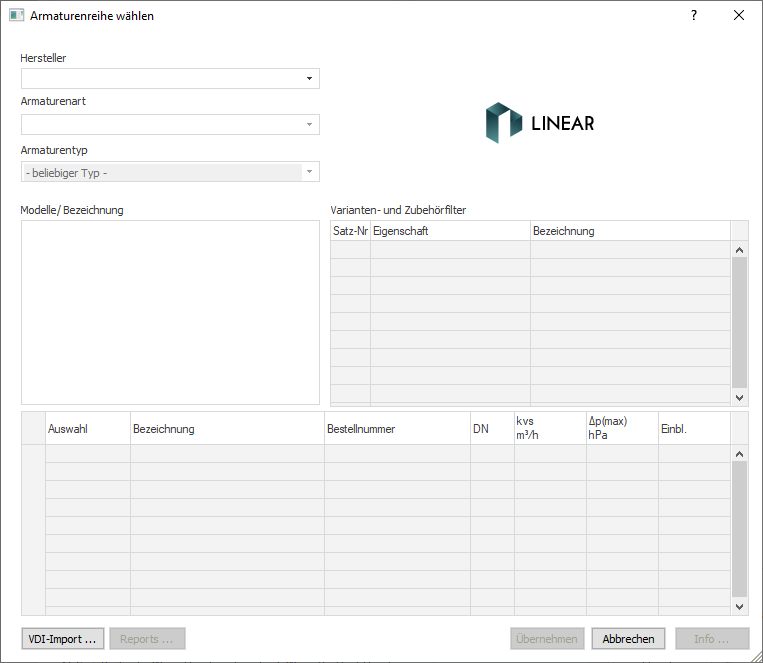
Task: Click scroll-down arrow of Varianten filter table
Action: (x=739, y=397)
